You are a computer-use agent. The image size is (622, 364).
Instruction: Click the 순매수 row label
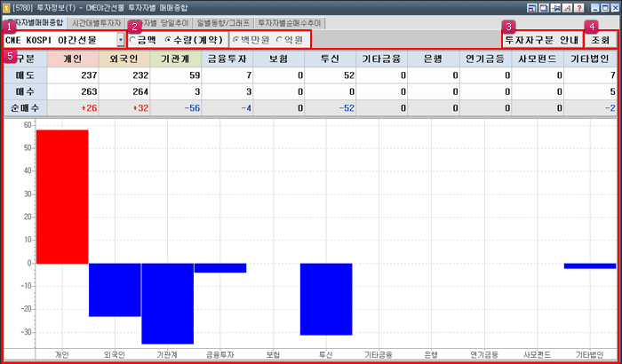[x=25, y=107]
